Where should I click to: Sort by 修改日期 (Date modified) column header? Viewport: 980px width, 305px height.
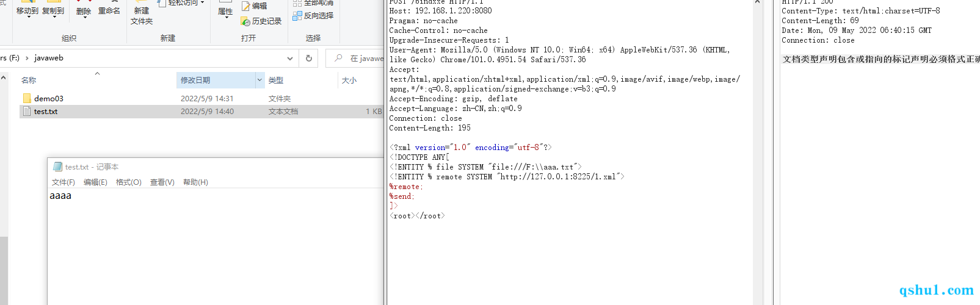pyautogui.click(x=195, y=80)
